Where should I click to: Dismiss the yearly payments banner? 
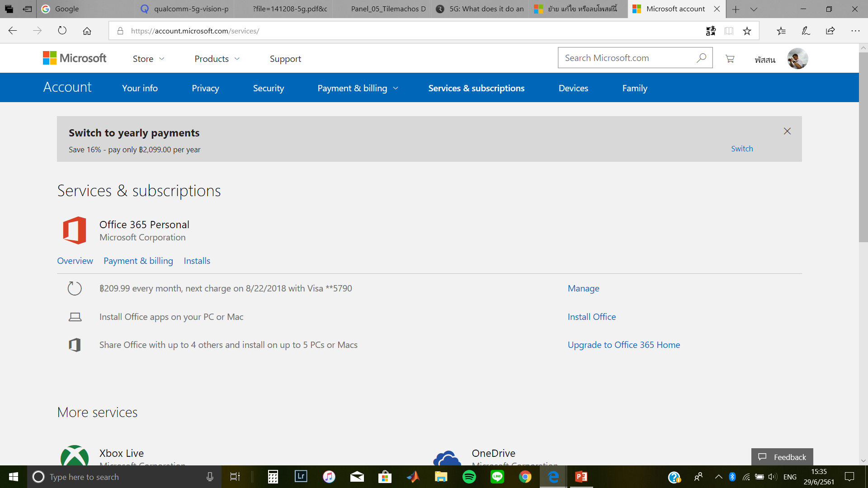click(787, 131)
